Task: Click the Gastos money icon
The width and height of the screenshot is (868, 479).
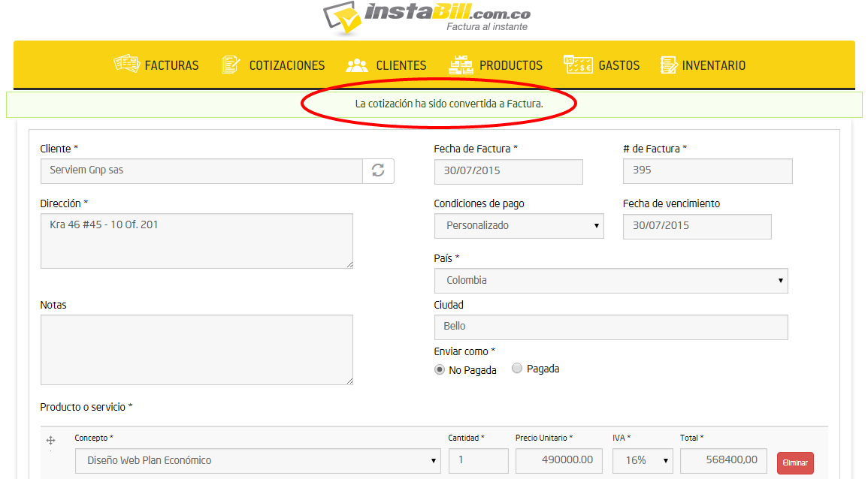Action: tap(578, 65)
